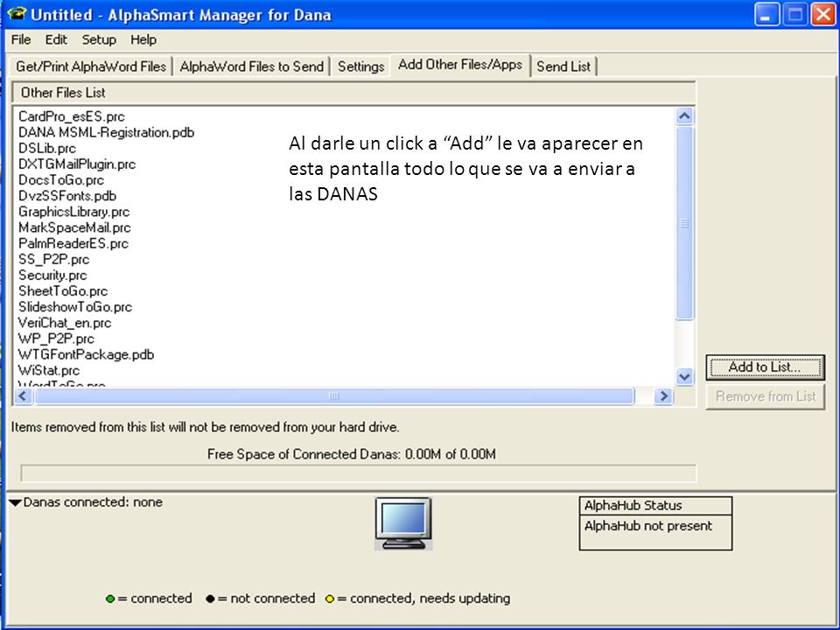Select PalmReaderES.prc file

(x=73, y=243)
